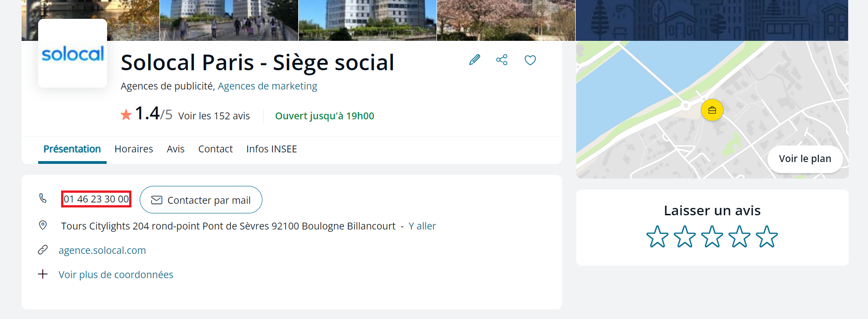This screenshot has width=868, height=319.
Task: Open the pedestrians walkway photo
Action: pos(229,20)
